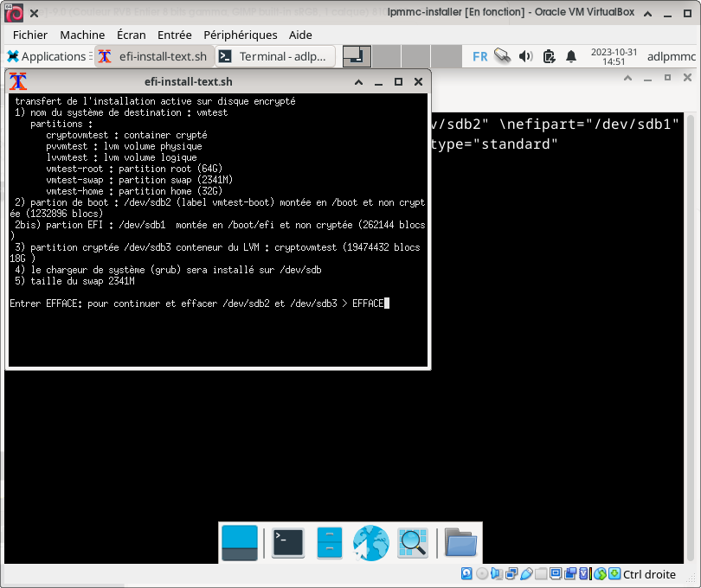Open the notifications bell in the panel
Screen dimensions: 701x588
571,56
